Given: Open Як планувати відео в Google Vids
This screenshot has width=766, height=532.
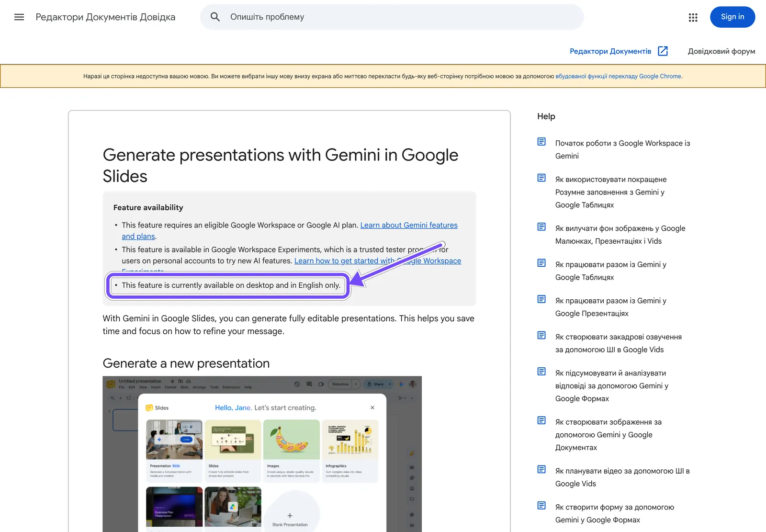Looking at the screenshot, I should pyautogui.click(x=622, y=477).
